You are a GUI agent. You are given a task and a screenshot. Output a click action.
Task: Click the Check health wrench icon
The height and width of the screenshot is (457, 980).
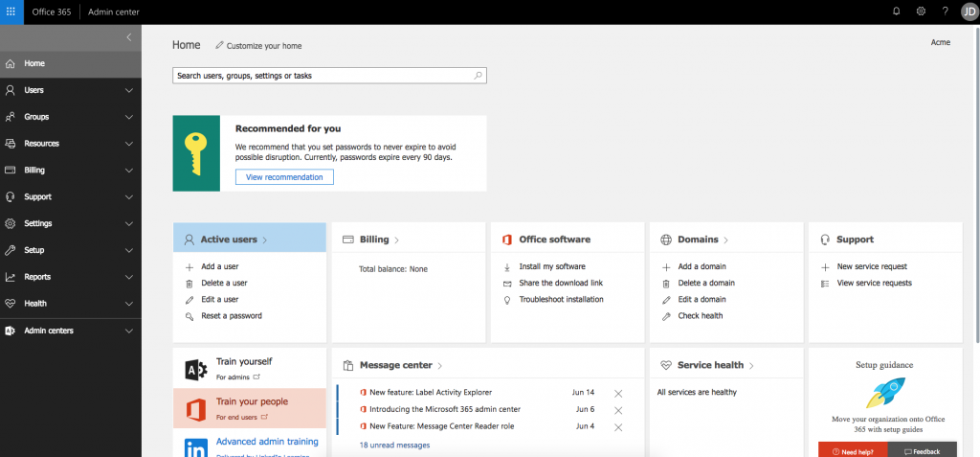[x=666, y=316]
